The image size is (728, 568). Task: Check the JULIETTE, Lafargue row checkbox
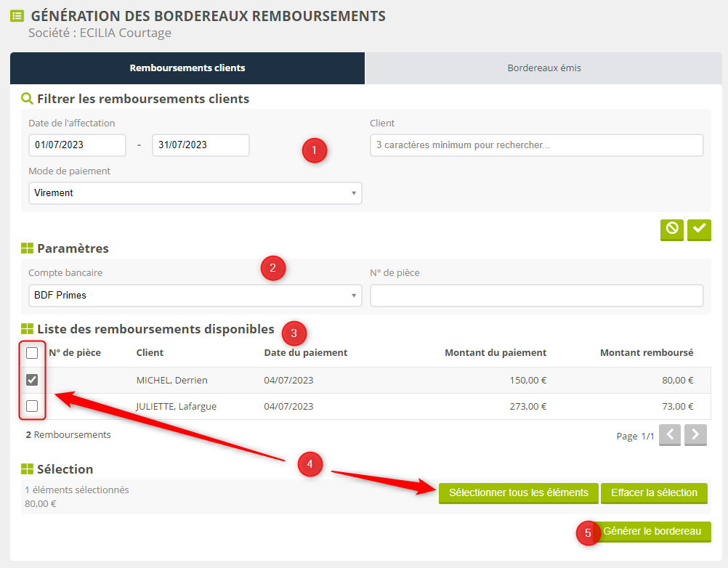pyautogui.click(x=32, y=406)
